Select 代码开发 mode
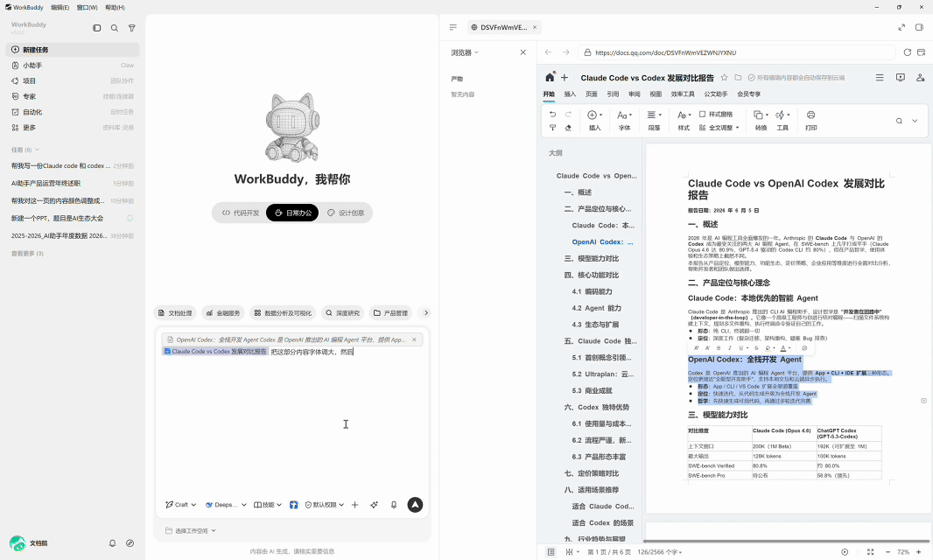 (241, 213)
